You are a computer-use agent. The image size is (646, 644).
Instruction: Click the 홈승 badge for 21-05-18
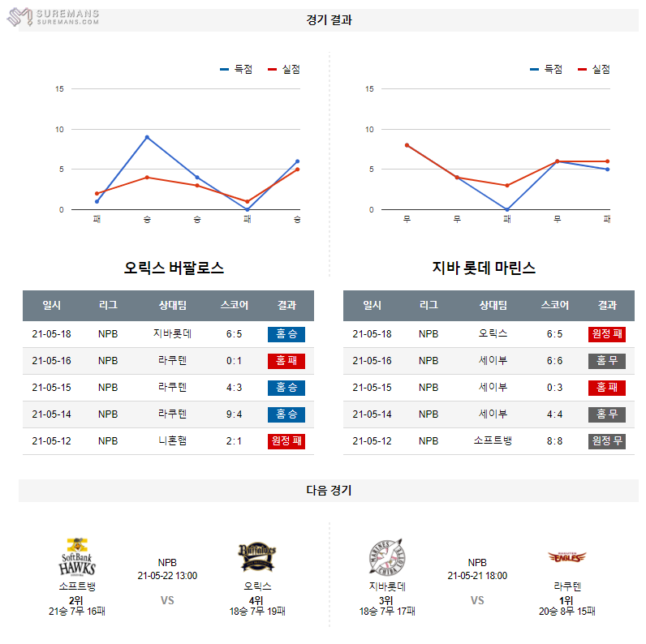point(286,334)
